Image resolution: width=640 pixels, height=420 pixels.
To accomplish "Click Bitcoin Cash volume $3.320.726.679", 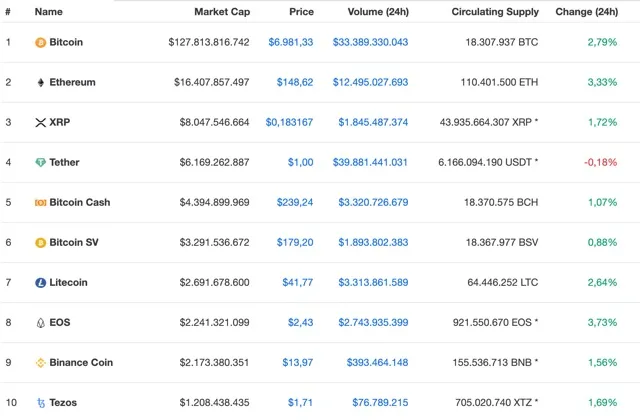I will [x=373, y=202].
